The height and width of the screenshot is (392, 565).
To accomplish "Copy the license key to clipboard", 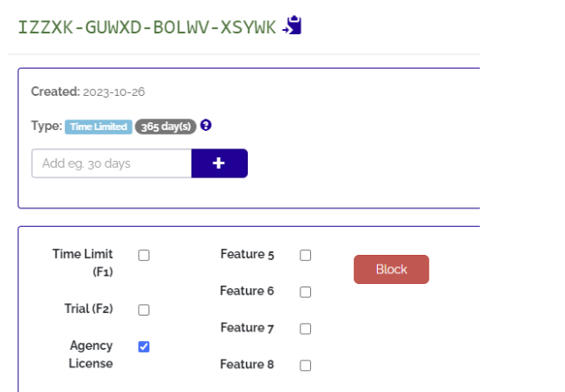I will pos(293,26).
